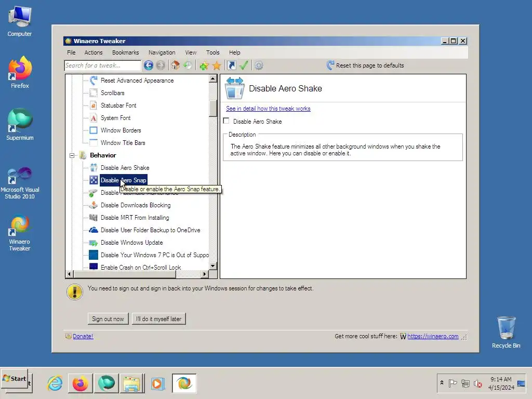Click the Behavior category folder
This screenshot has height=399, width=532.
click(103, 155)
